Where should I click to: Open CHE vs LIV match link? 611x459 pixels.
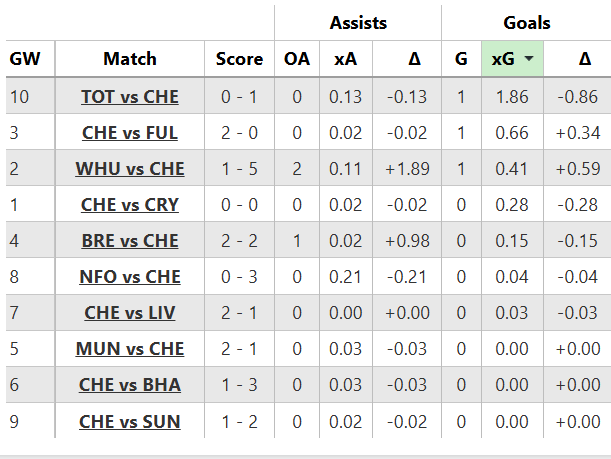pos(130,313)
